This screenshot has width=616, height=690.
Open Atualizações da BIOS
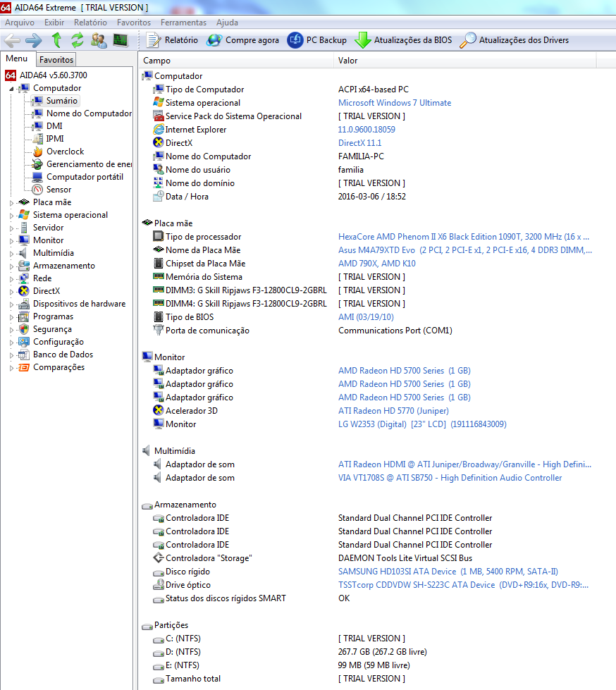[x=403, y=40]
